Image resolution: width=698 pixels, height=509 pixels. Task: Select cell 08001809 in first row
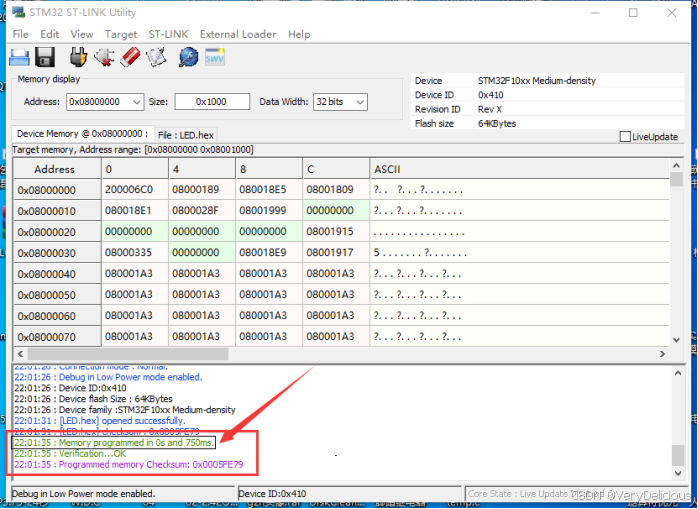tap(336, 190)
